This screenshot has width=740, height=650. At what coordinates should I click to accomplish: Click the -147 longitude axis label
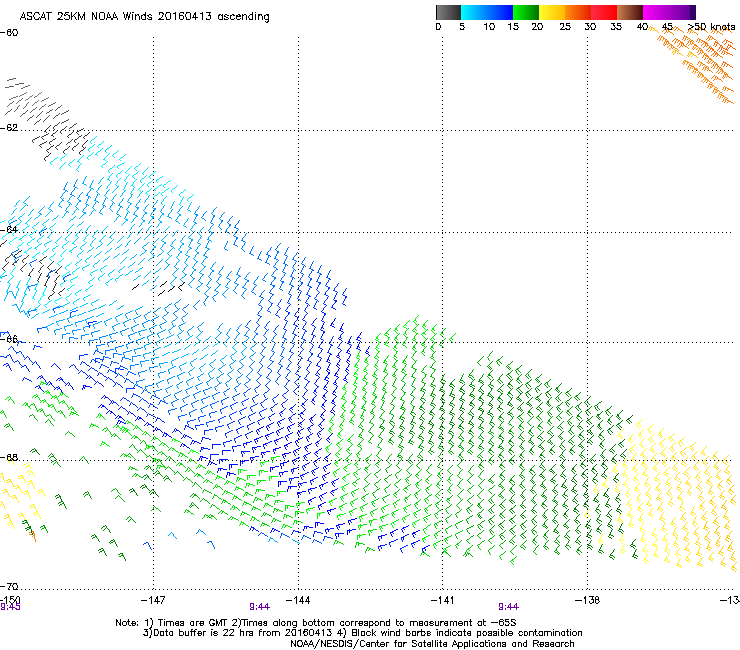[x=153, y=600]
